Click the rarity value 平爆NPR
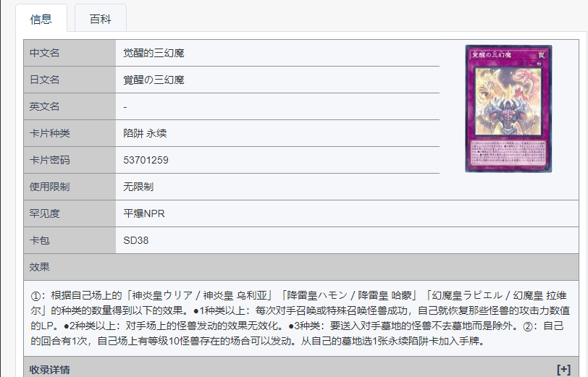The width and height of the screenshot is (588, 377). coord(144,213)
